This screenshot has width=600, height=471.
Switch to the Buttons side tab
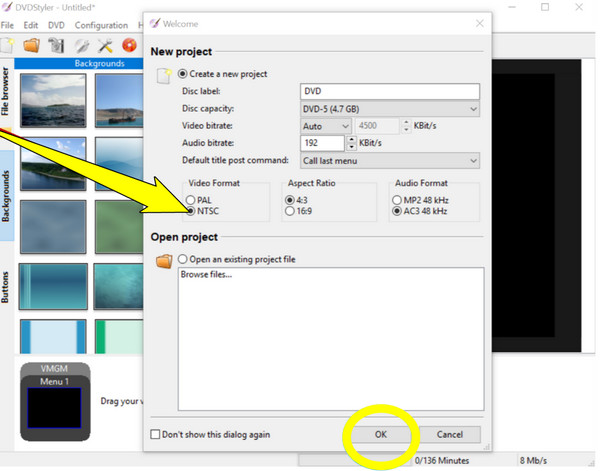tap(5, 287)
